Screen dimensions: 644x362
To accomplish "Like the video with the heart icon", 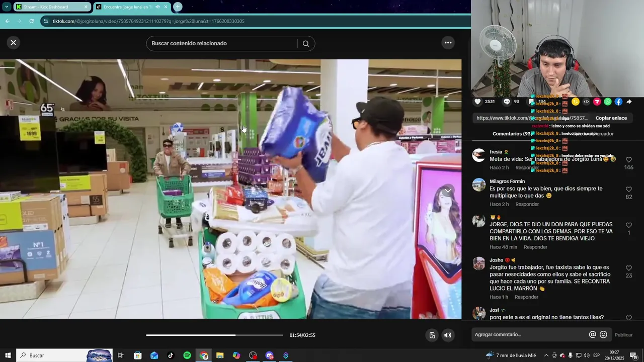I will 478,102.
